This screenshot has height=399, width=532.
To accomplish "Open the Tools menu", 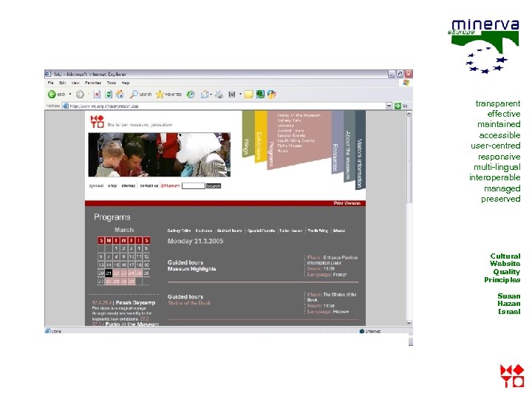I will coord(112,83).
